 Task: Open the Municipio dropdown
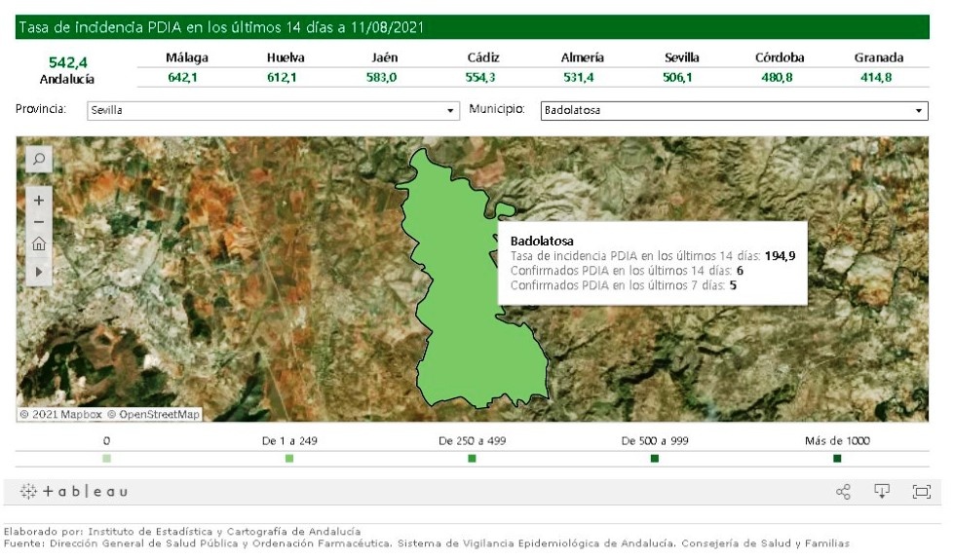pyautogui.click(x=734, y=111)
